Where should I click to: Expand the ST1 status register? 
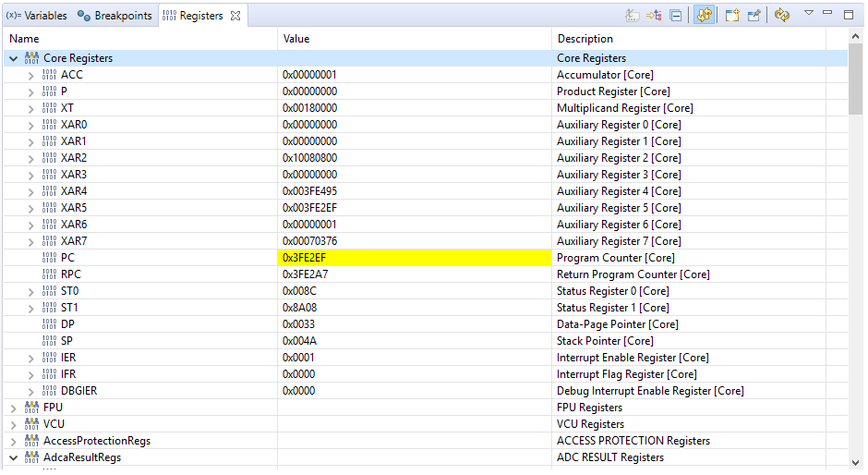pyautogui.click(x=31, y=308)
